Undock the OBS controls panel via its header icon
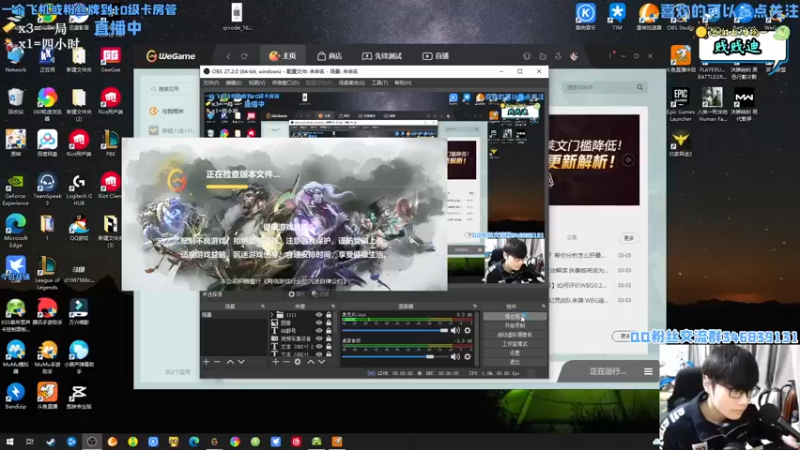 pos(543,306)
